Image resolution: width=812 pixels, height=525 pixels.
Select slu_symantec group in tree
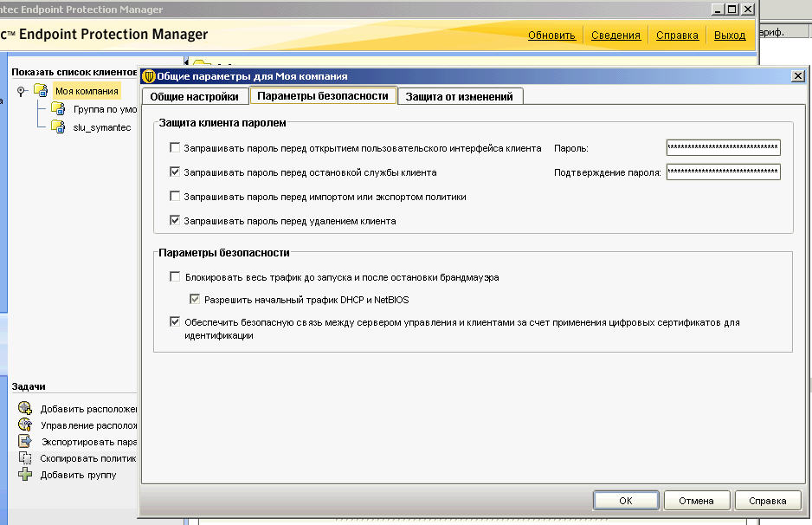pos(102,127)
